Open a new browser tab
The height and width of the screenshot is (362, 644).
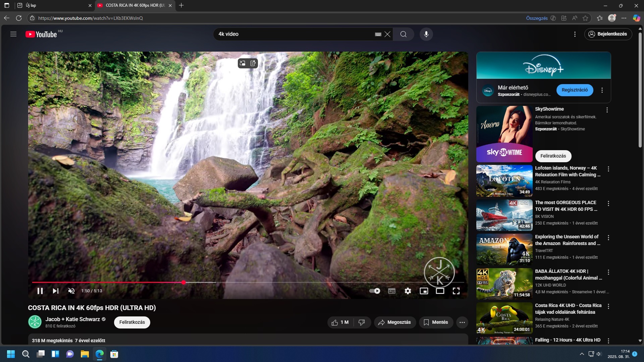(181, 5)
